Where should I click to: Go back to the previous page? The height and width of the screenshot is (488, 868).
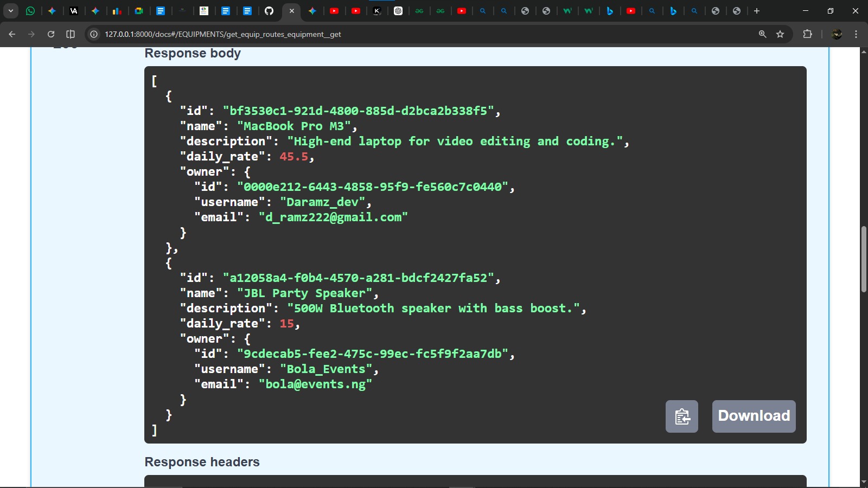pos(12,34)
